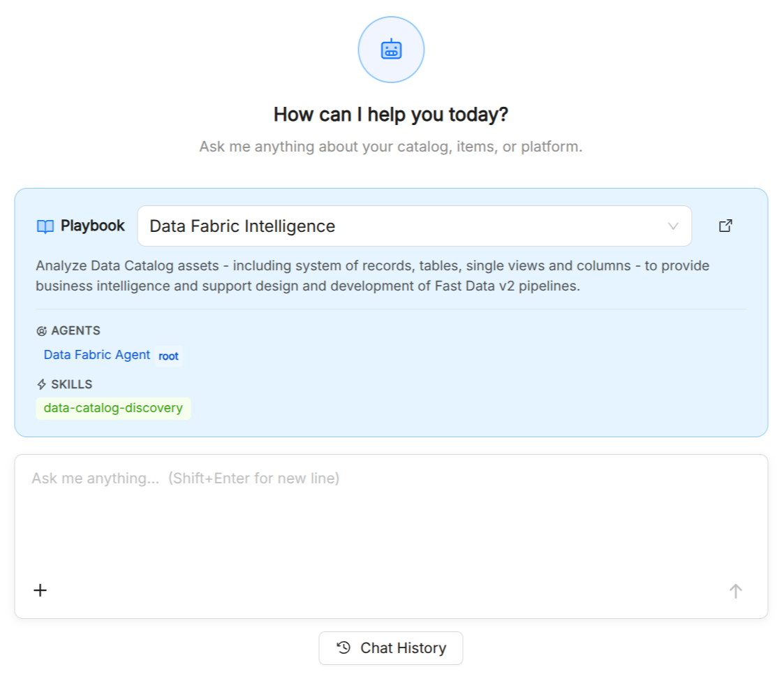Click the plus attachment icon

[x=40, y=590]
